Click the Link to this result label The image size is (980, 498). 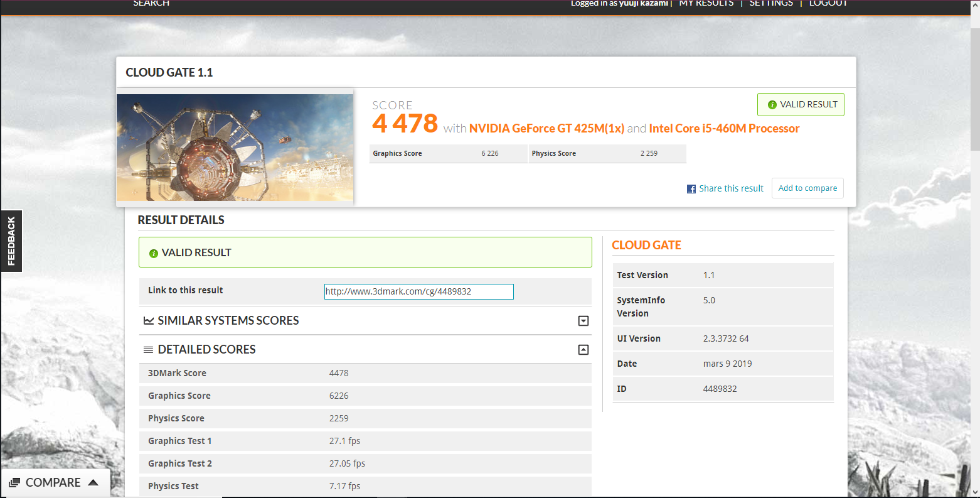coord(186,290)
